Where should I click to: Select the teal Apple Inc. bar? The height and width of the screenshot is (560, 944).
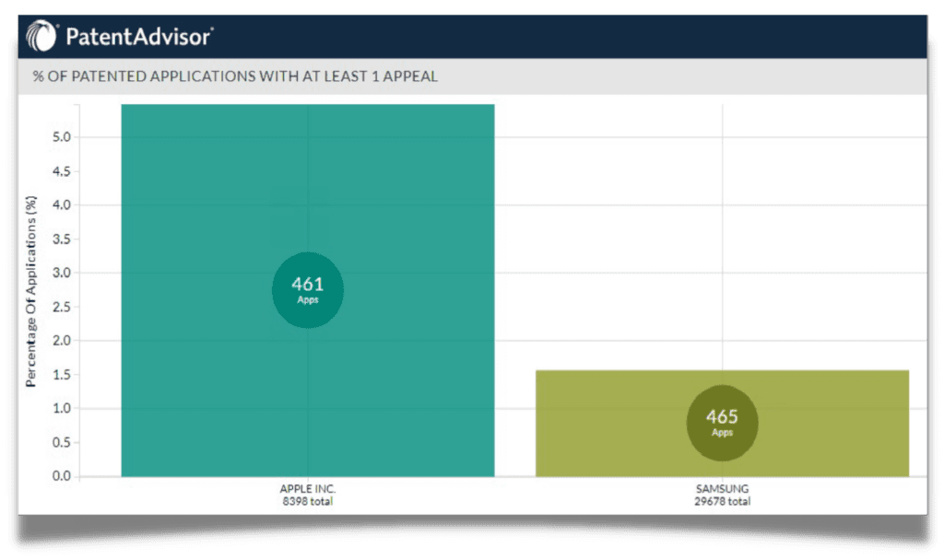(x=308, y=290)
